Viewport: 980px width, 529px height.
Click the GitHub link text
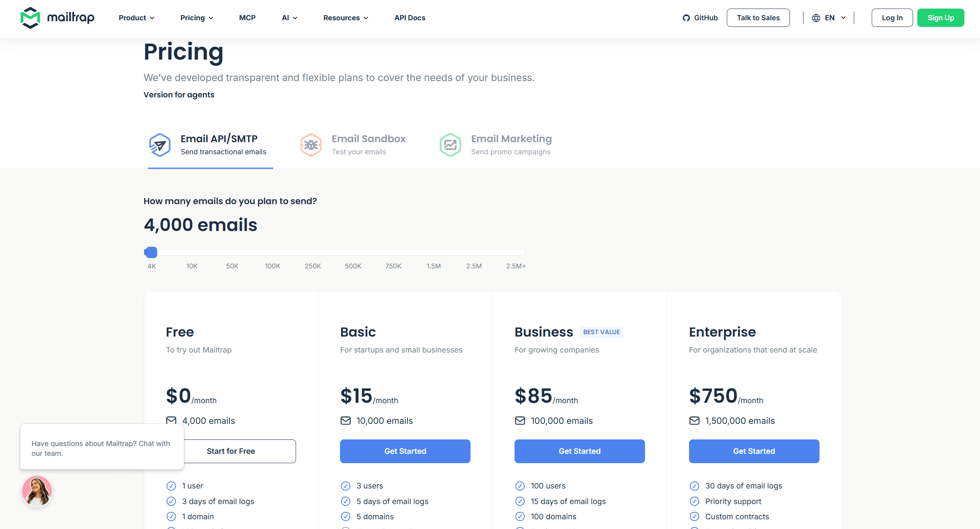[x=706, y=18]
